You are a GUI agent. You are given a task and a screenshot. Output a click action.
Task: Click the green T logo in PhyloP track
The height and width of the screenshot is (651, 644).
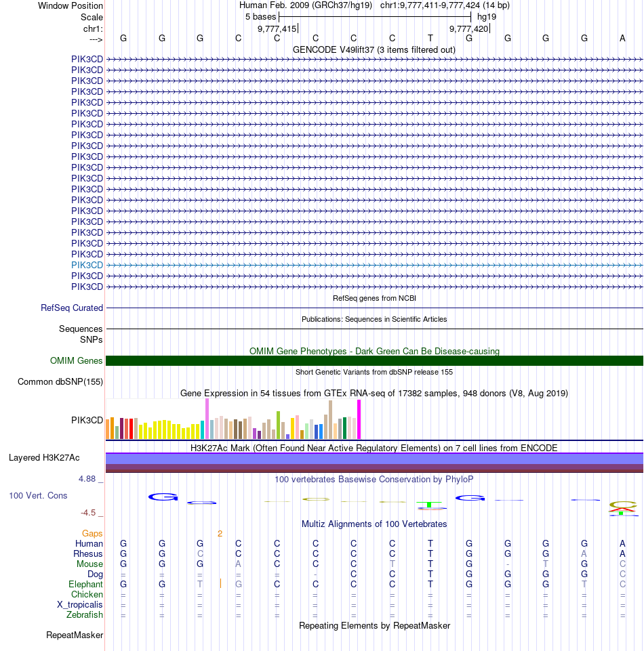click(430, 505)
